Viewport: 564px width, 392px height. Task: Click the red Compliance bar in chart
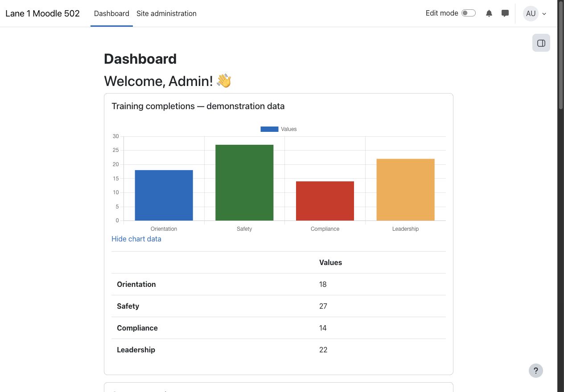pyautogui.click(x=325, y=201)
